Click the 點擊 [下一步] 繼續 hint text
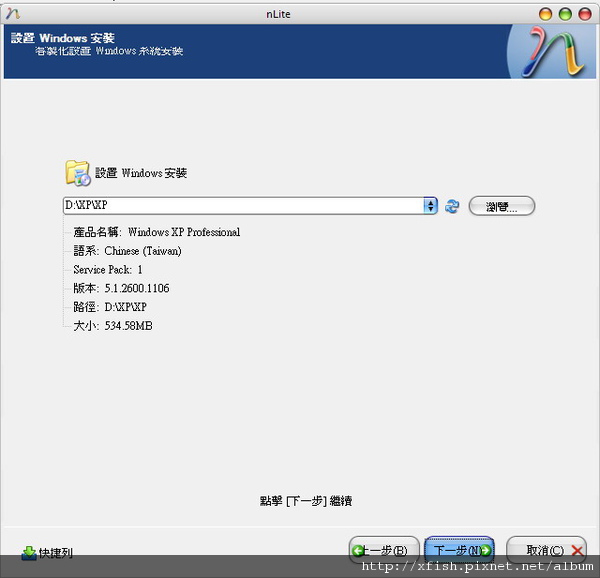This screenshot has height=578, width=600. coord(306,501)
